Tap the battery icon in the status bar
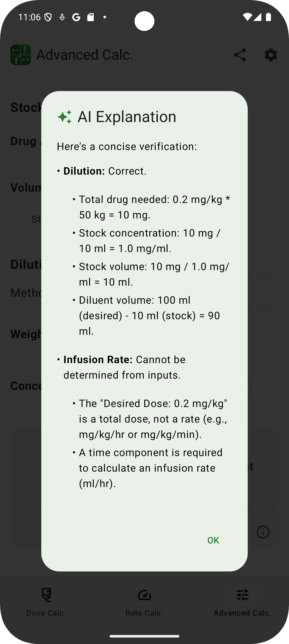The height and width of the screenshot is (644, 289). [x=269, y=17]
